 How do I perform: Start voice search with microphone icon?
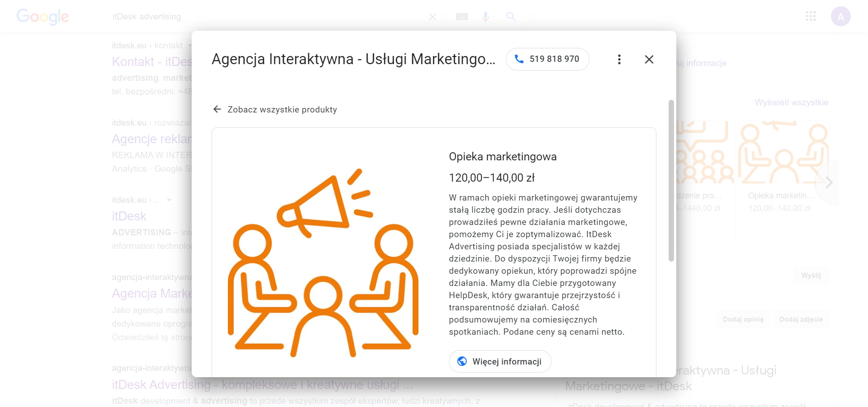tap(486, 17)
